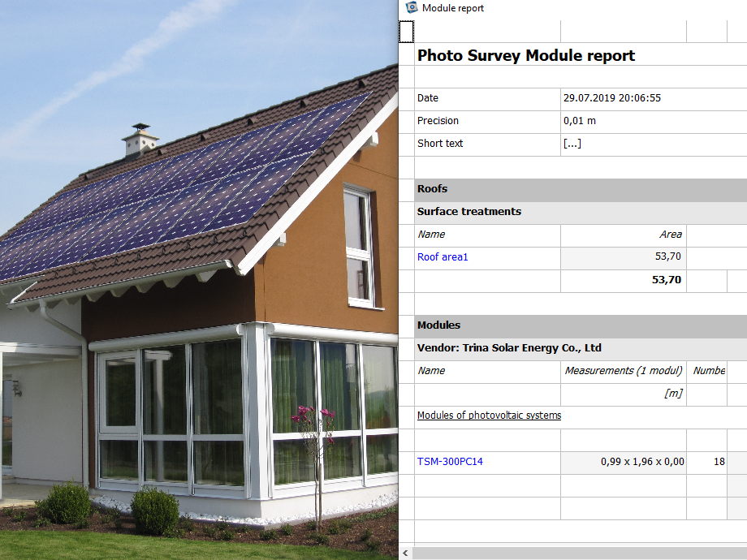Open the TSM-300PC14 module link
747x560 pixels.
click(x=450, y=462)
